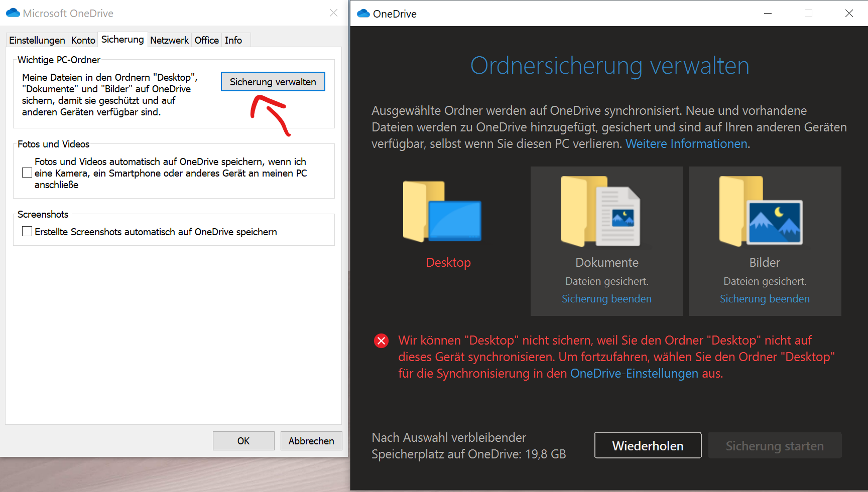This screenshot has width=868, height=492.
Task: Close the Ordnersicherung OneDrive window
Action: [x=849, y=14]
